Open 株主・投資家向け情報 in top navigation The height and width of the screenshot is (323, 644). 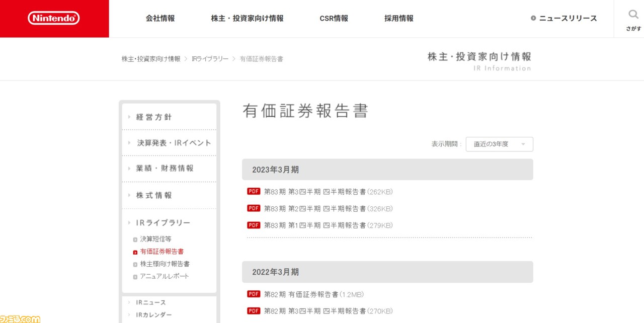point(247,18)
